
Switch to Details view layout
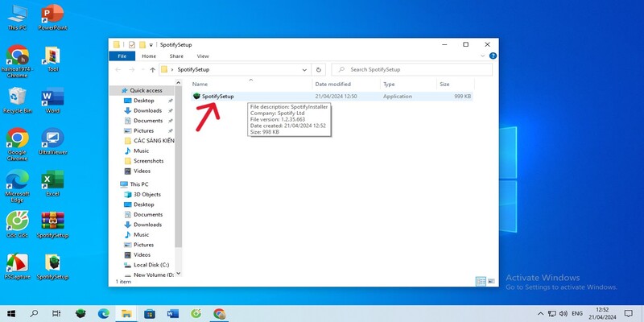pyautogui.click(x=481, y=281)
